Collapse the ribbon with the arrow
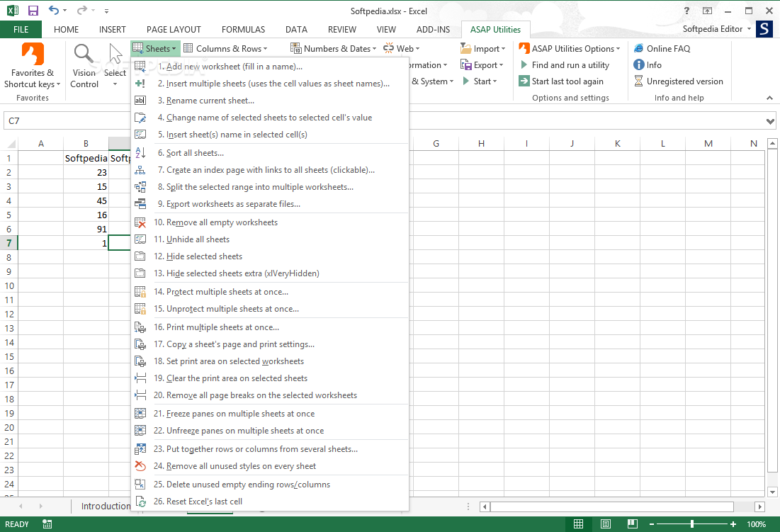This screenshot has width=780, height=532. 769,98
